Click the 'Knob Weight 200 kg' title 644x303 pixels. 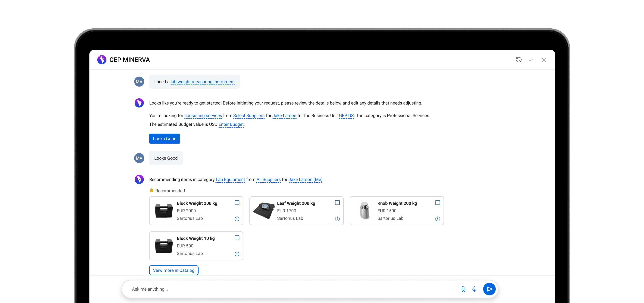[397, 203]
